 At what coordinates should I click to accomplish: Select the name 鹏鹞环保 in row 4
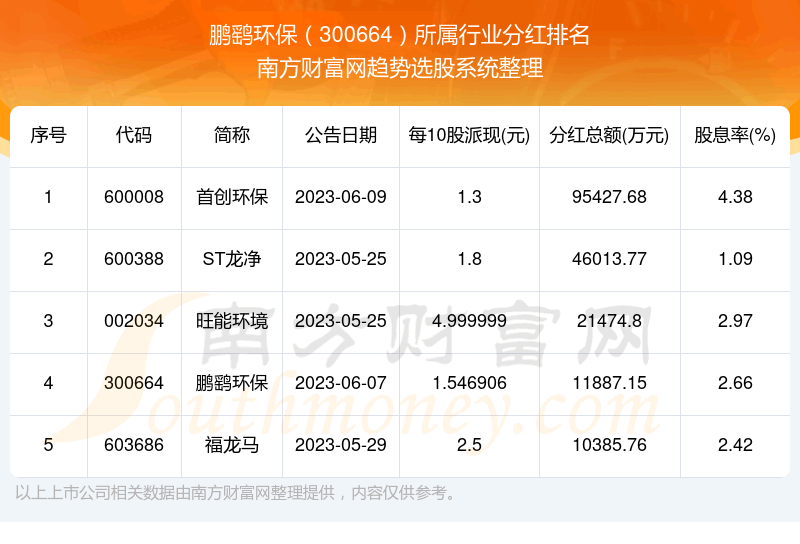[x=232, y=383]
